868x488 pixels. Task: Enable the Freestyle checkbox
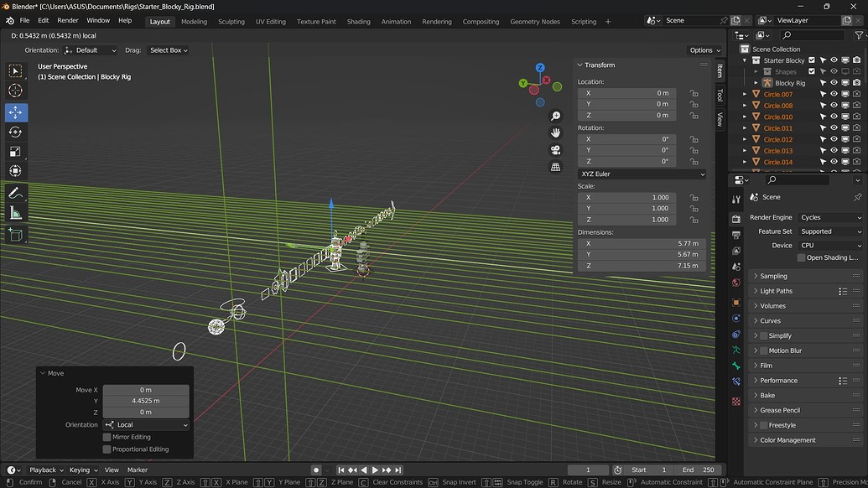tap(764, 425)
